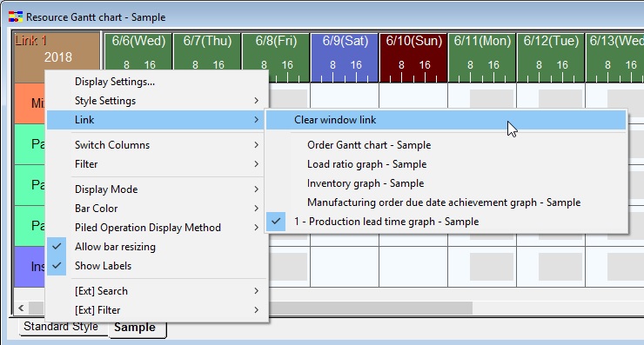The width and height of the screenshot is (644, 345).
Task: Open [Ext] Search submenu
Action: click(157, 291)
